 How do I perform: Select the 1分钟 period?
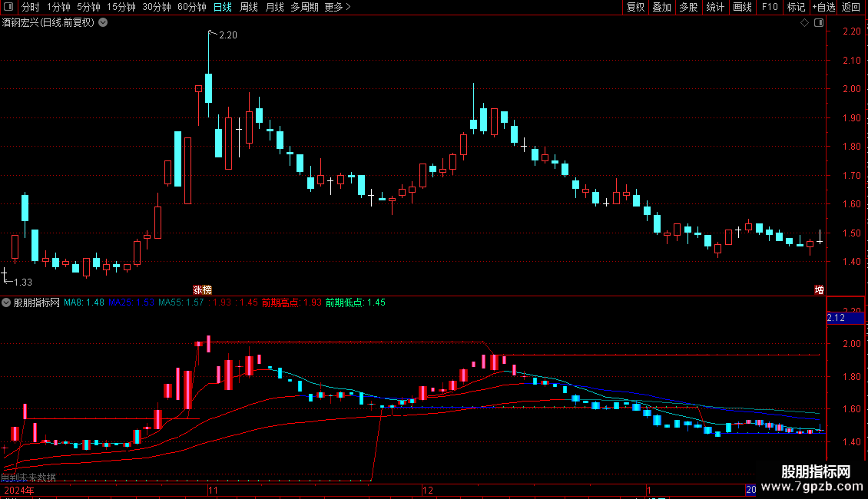(58, 7)
